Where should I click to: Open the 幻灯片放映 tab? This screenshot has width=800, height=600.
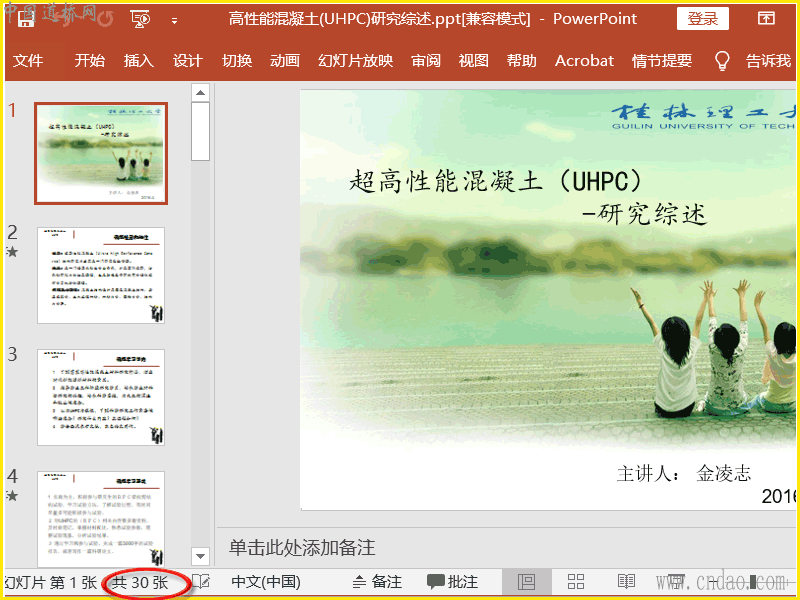coord(356,61)
